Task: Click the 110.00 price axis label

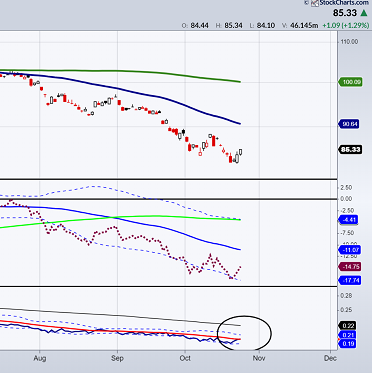Action: click(x=350, y=42)
